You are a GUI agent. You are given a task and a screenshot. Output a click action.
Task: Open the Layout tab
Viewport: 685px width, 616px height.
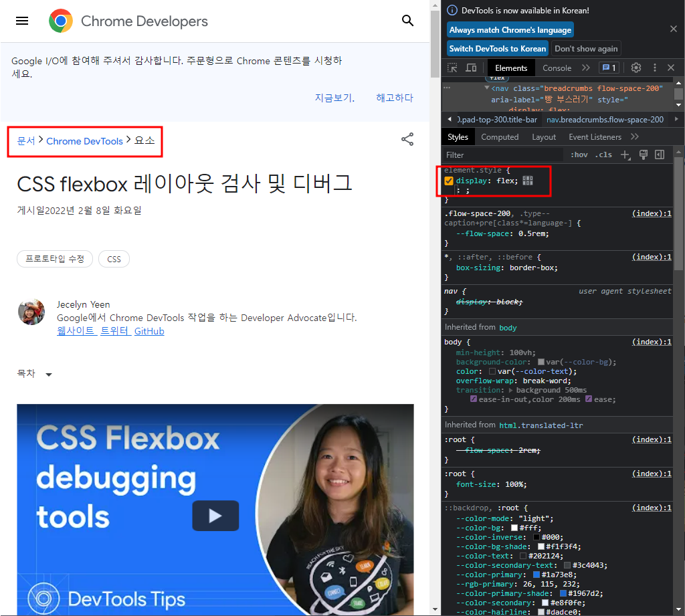pos(543,136)
